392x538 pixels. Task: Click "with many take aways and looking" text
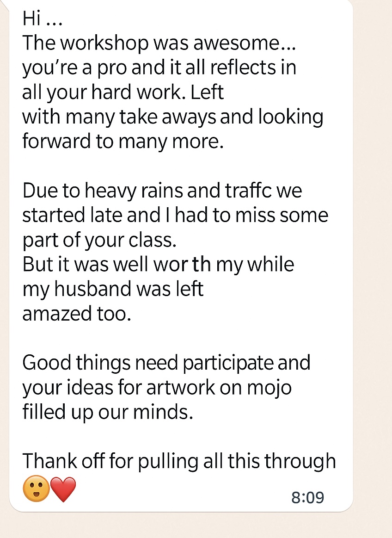172,117
